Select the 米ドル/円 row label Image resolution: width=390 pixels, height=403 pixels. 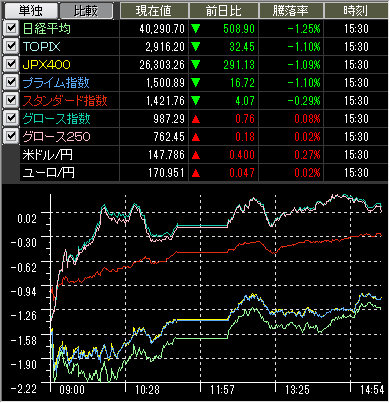point(48,155)
